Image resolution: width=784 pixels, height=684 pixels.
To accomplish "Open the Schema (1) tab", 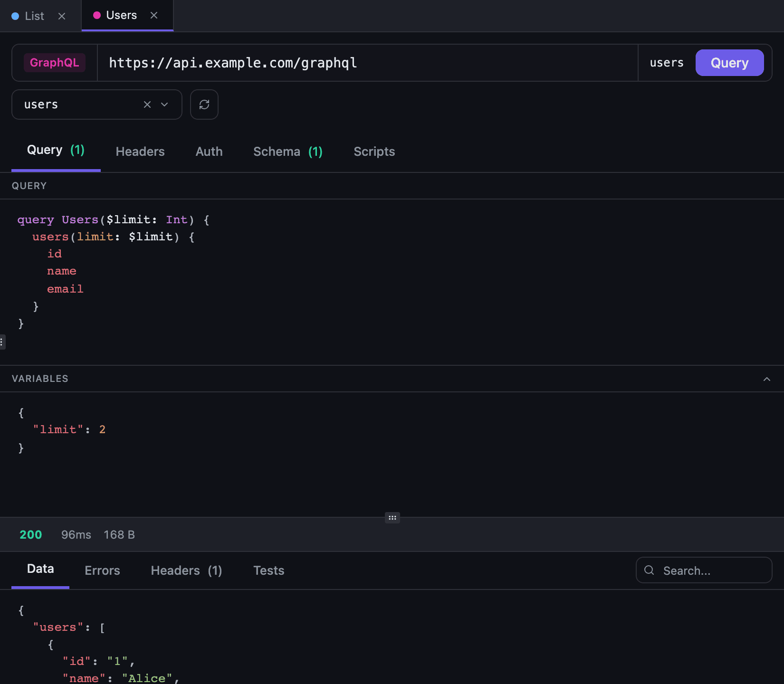I will [288, 152].
